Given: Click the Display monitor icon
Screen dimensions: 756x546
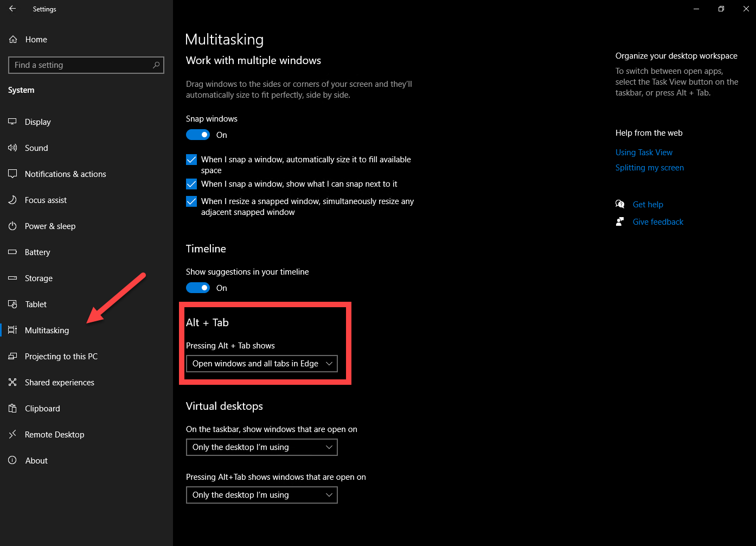Looking at the screenshot, I should point(12,122).
